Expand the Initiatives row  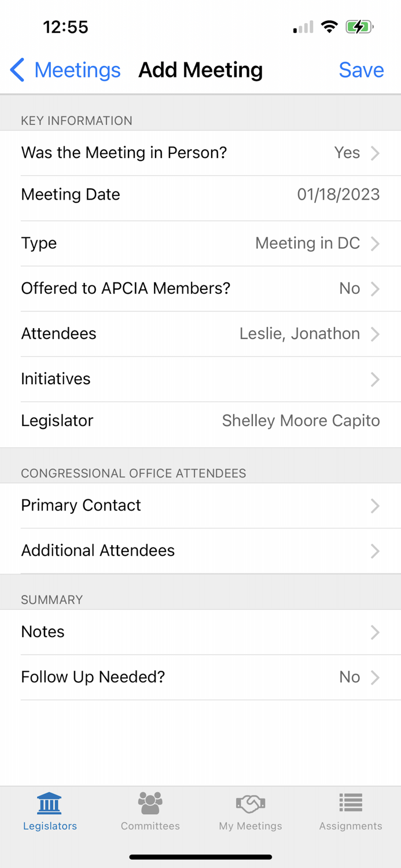[200, 379]
